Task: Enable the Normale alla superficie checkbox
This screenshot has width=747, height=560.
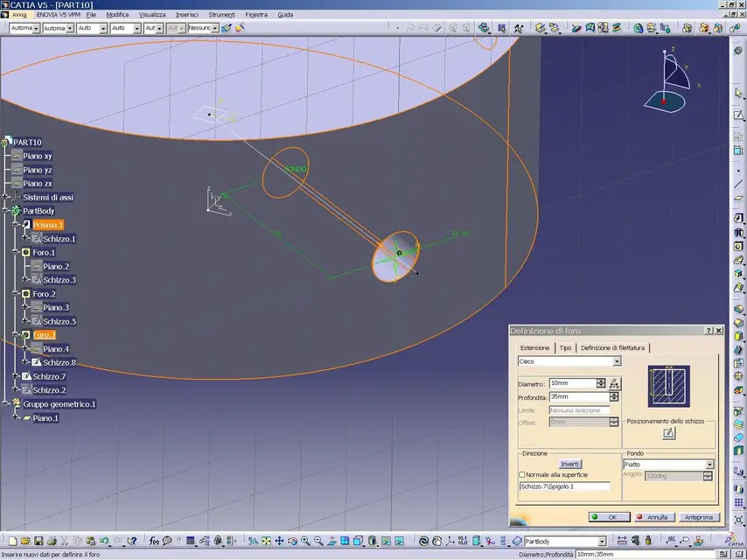Action: (x=521, y=475)
